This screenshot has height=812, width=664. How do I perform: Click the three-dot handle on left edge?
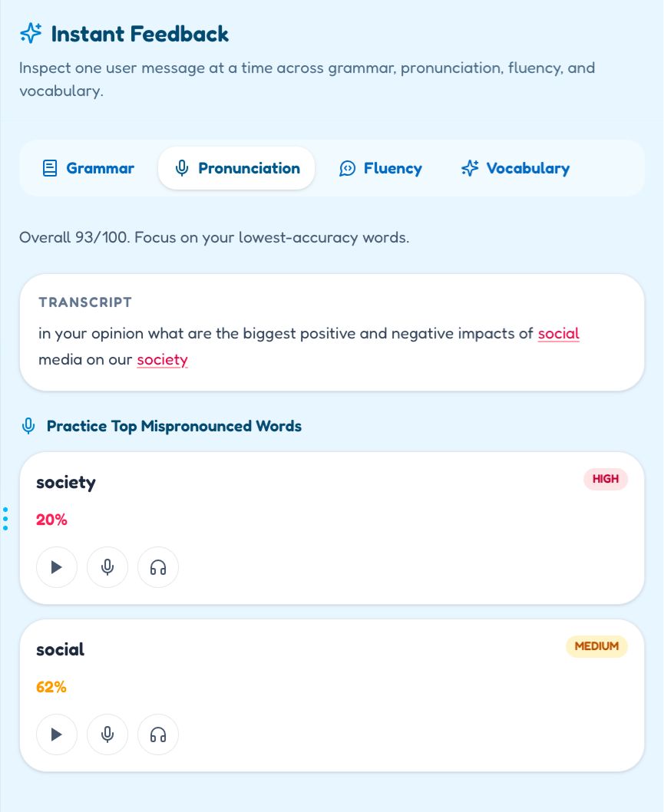point(5,518)
